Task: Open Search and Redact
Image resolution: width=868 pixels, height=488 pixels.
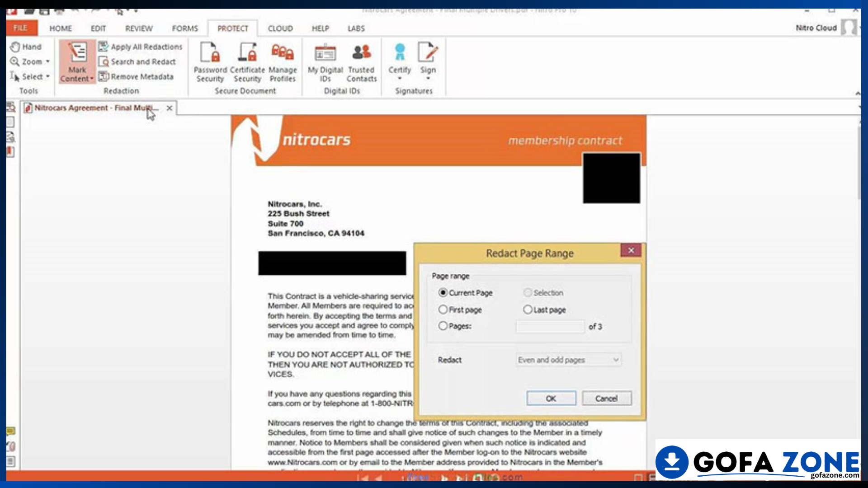Action: [x=137, y=61]
